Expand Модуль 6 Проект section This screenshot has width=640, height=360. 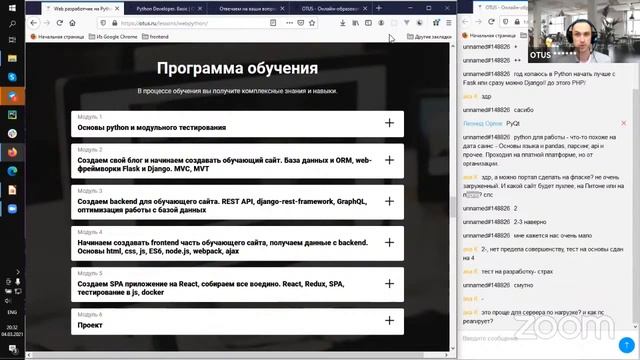(x=238, y=322)
